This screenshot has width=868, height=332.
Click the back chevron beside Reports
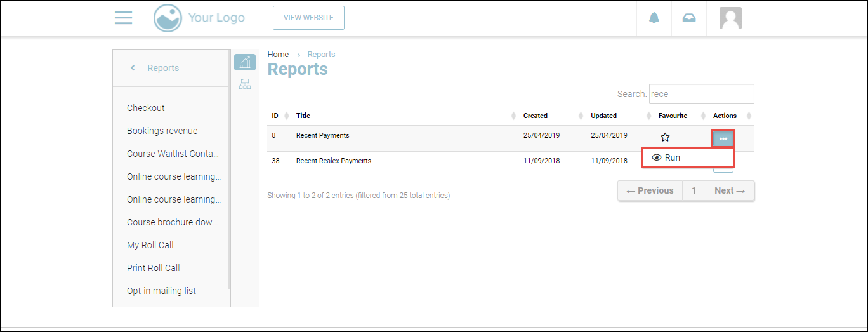pos(133,68)
